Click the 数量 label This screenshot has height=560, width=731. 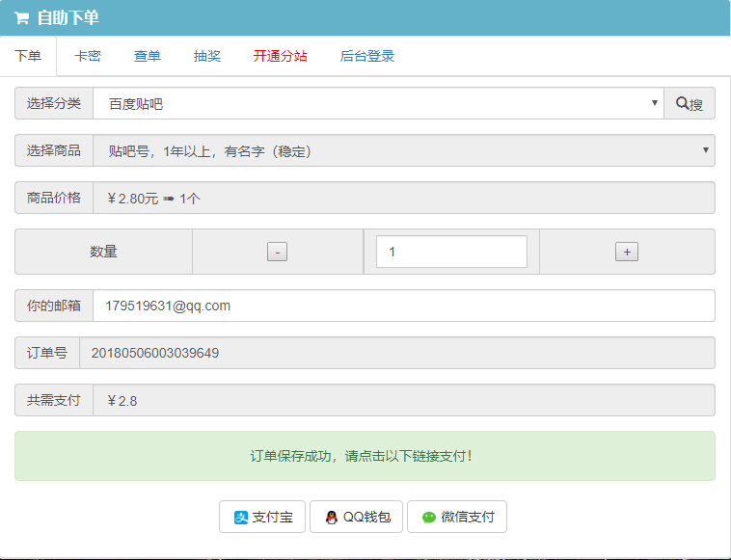coord(103,252)
